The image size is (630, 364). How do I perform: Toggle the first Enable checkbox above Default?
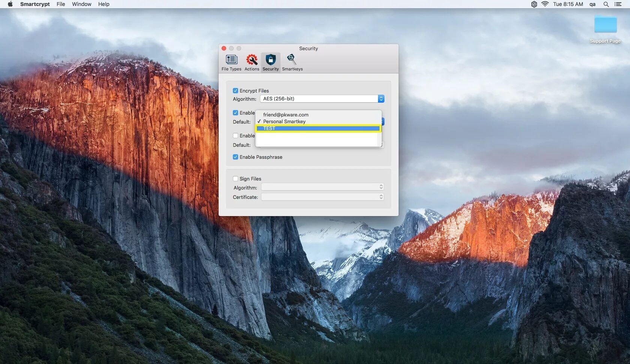pos(235,113)
